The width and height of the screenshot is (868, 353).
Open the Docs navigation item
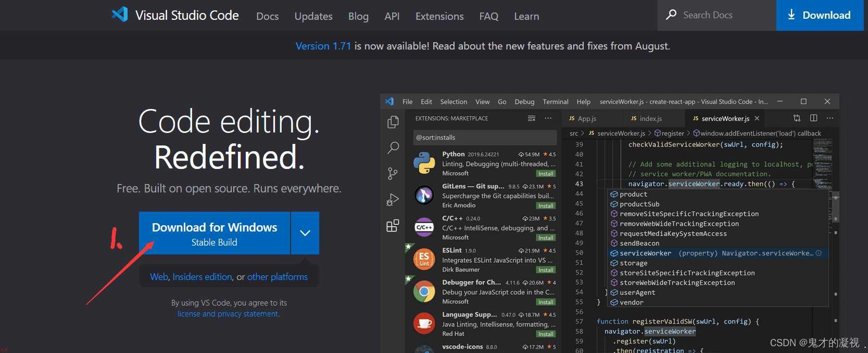coord(268,16)
